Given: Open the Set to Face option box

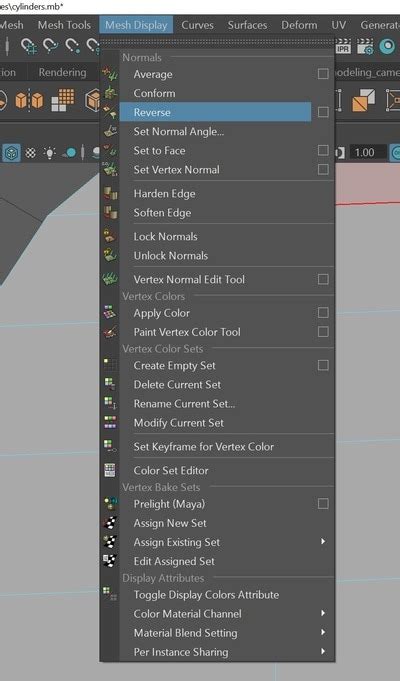Looking at the screenshot, I should tap(323, 150).
